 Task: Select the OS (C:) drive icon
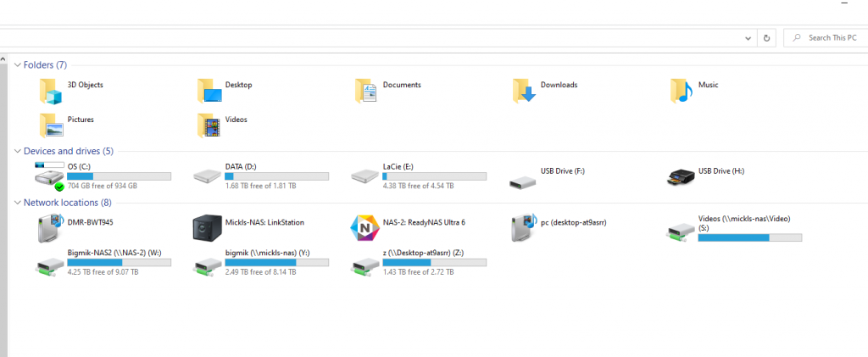coord(49,176)
